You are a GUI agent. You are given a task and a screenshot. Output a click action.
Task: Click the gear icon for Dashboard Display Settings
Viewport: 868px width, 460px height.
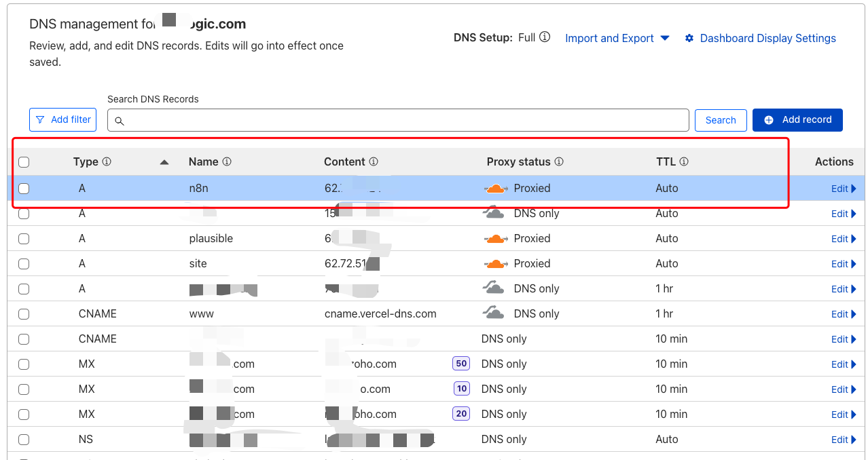point(689,39)
